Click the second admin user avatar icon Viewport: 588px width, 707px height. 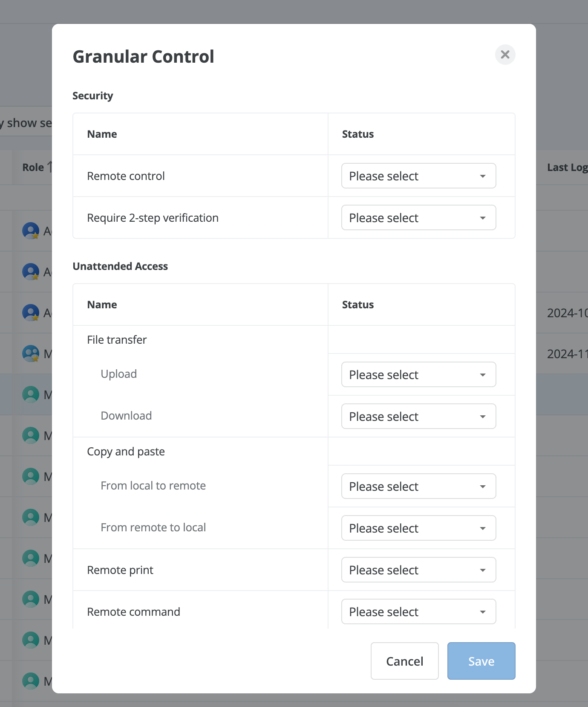(x=31, y=272)
